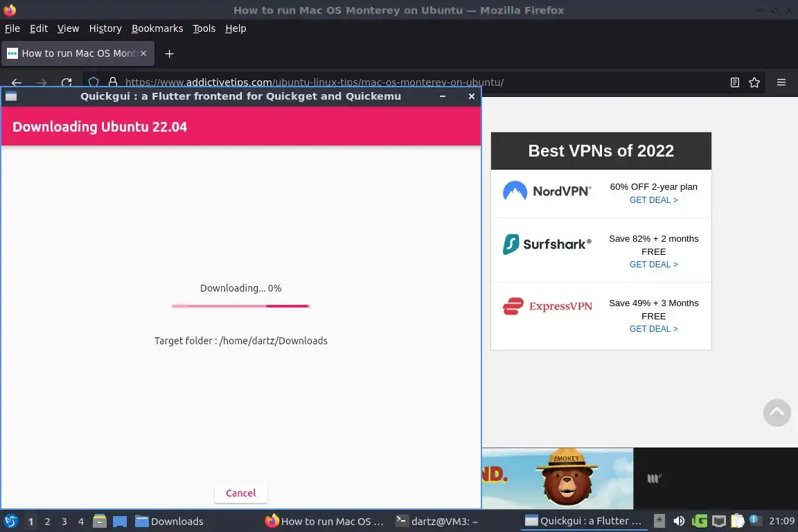Select the 'How to run Mac OS Mont' tab
Viewport: 798px width, 532px height.
[x=78, y=53]
